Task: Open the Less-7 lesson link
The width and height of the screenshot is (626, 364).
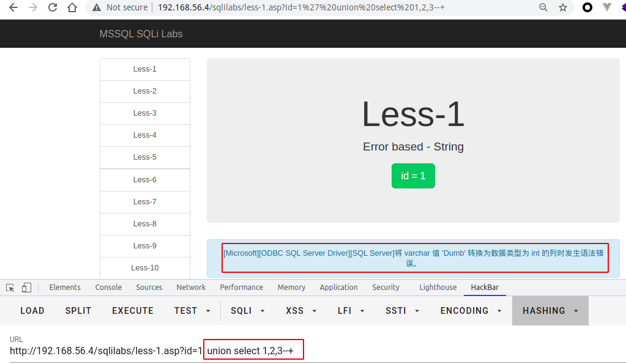Action: tap(145, 201)
